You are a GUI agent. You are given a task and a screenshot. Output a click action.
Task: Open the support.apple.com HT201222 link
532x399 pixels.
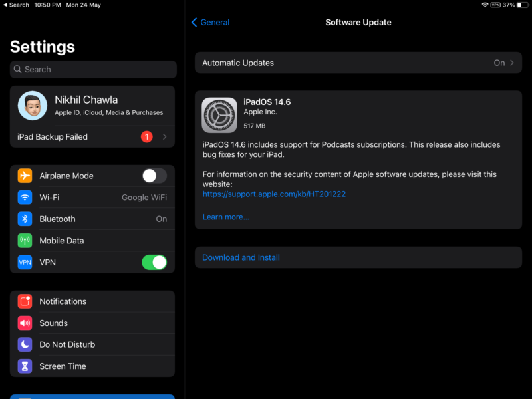[274, 194]
